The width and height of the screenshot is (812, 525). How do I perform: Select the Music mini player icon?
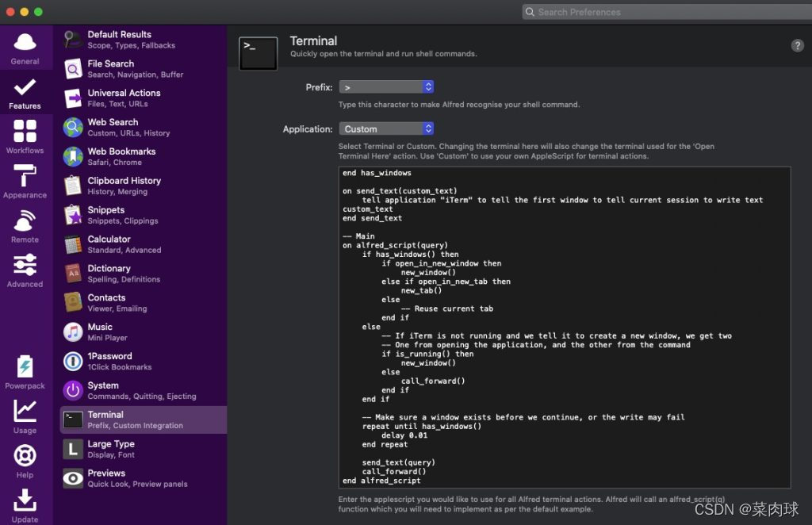click(73, 331)
